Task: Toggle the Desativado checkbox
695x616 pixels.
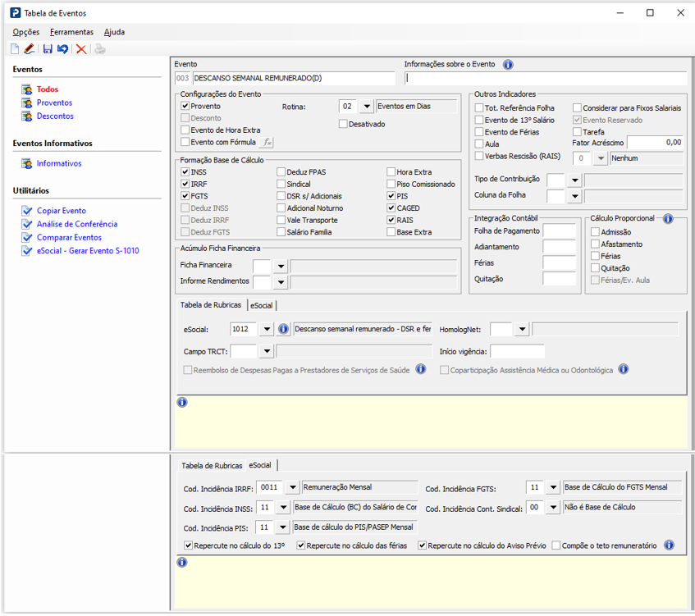Action: point(343,124)
